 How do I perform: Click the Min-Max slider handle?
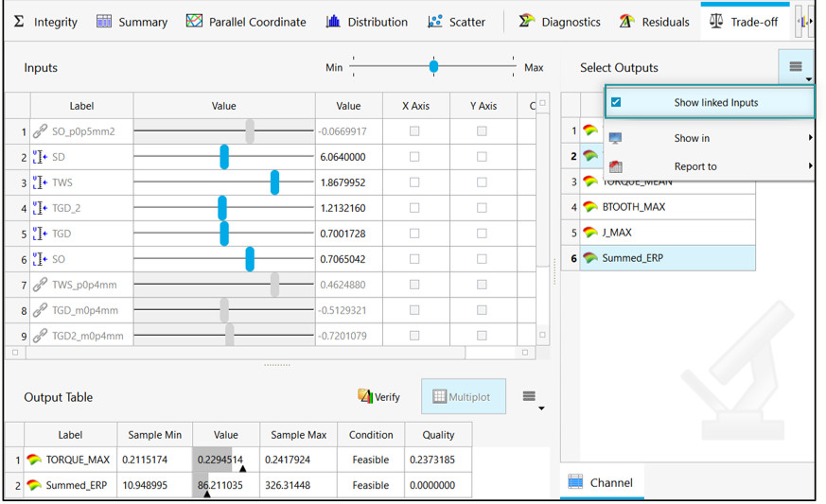point(433,66)
